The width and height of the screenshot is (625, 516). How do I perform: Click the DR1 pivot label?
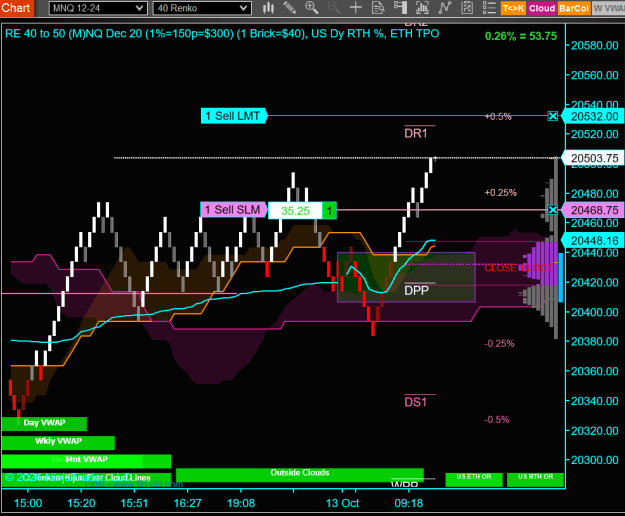[x=416, y=133]
